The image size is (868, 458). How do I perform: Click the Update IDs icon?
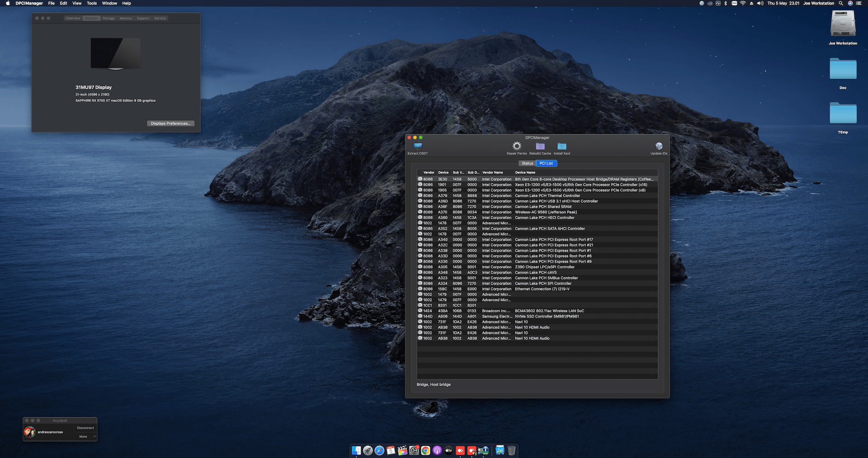tap(659, 146)
